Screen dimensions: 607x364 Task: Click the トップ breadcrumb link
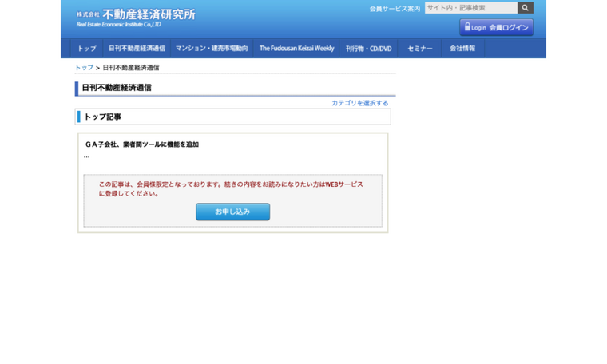[x=84, y=68]
